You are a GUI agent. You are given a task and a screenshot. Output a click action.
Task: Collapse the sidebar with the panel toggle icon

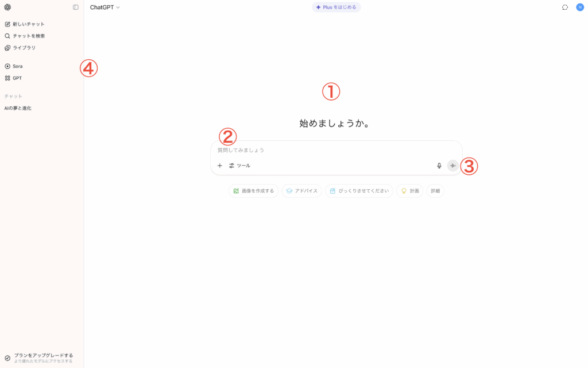coord(76,7)
